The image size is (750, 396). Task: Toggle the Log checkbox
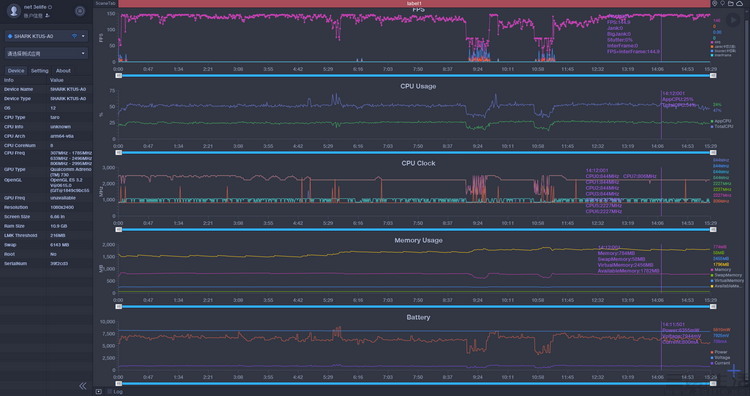click(x=110, y=392)
